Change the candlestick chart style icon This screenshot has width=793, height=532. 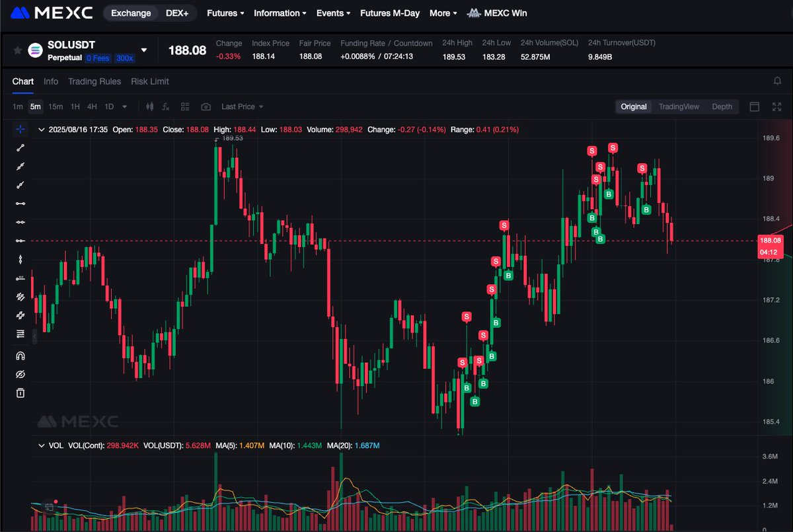(x=149, y=106)
